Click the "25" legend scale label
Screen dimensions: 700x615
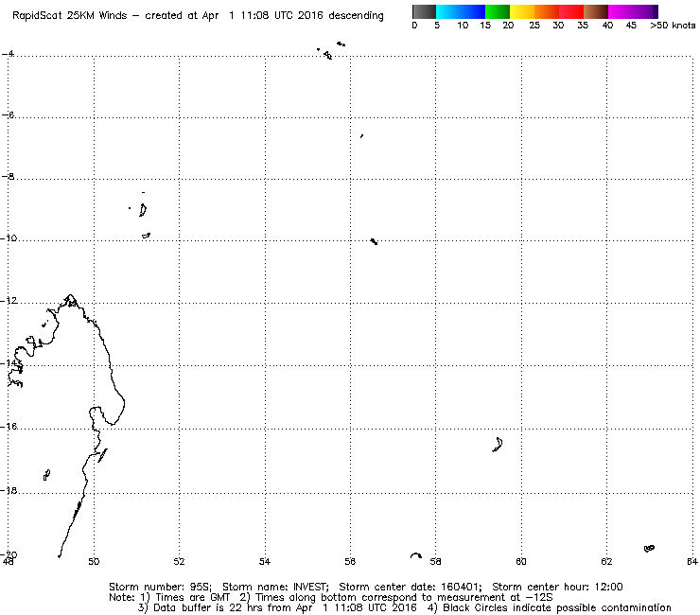pyautogui.click(x=534, y=26)
